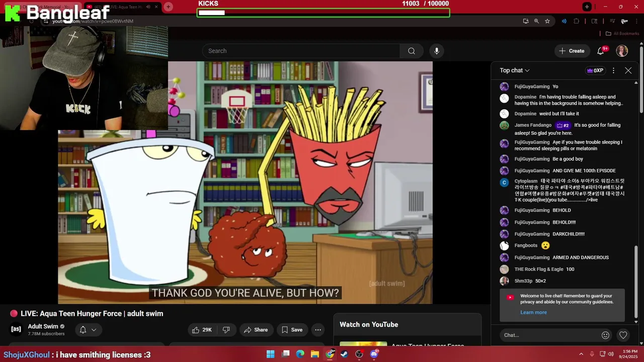Click the browser address bar URL
The image size is (644, 362).
93,21
